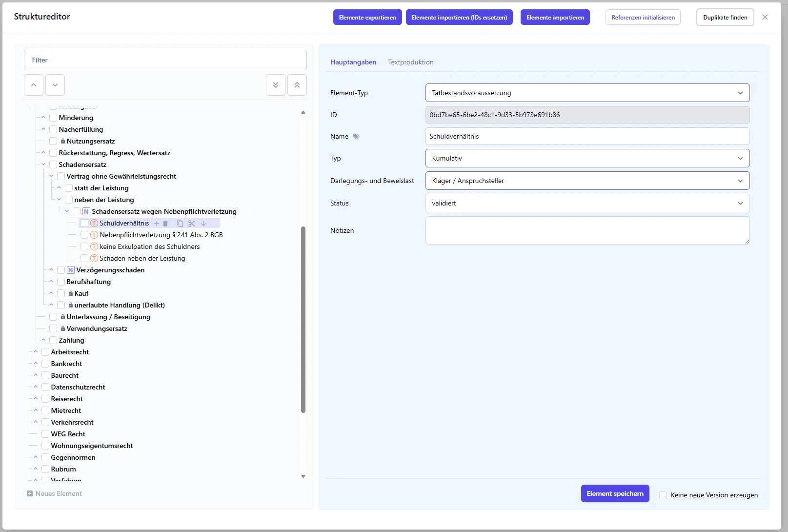Expand the statt der Leistung node

(x=59, y=188)
